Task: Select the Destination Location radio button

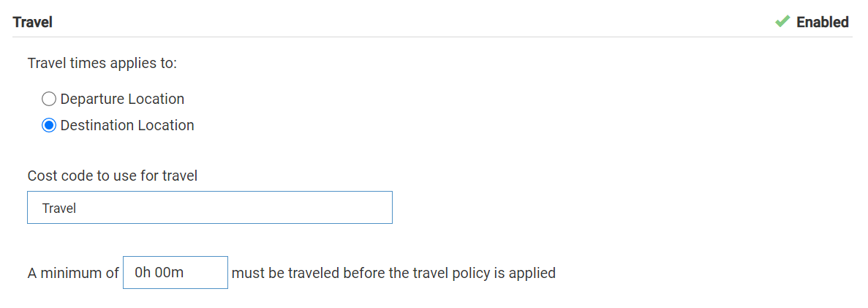Action: coord(49,126)
